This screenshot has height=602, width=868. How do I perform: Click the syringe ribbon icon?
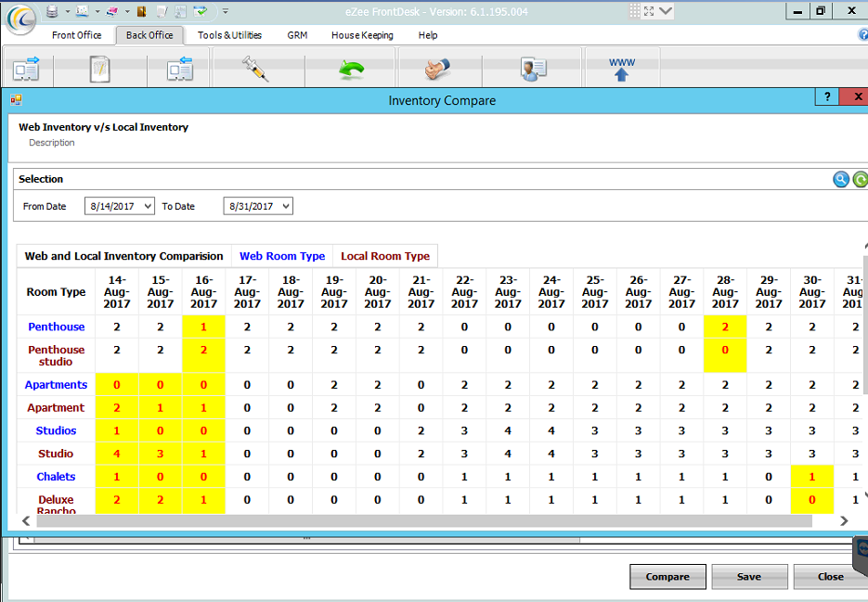(x=255, y=70)
